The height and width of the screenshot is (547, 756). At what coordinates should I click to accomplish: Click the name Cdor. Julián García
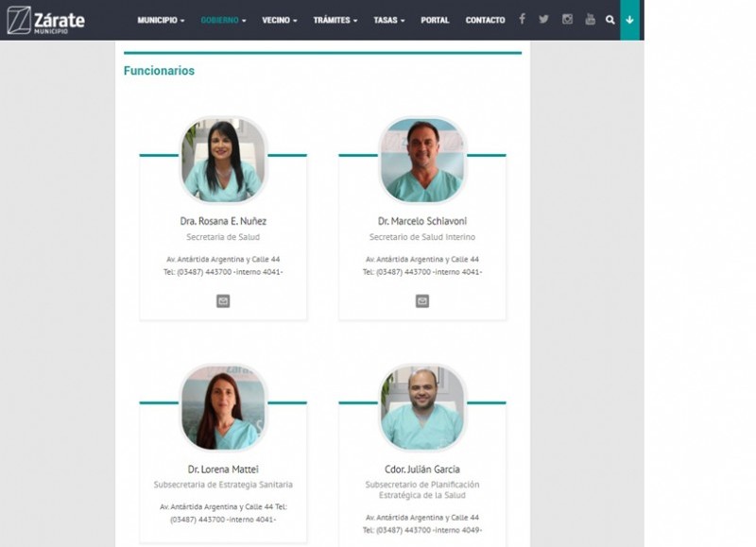pyautogui.click(x=421, y=469)
